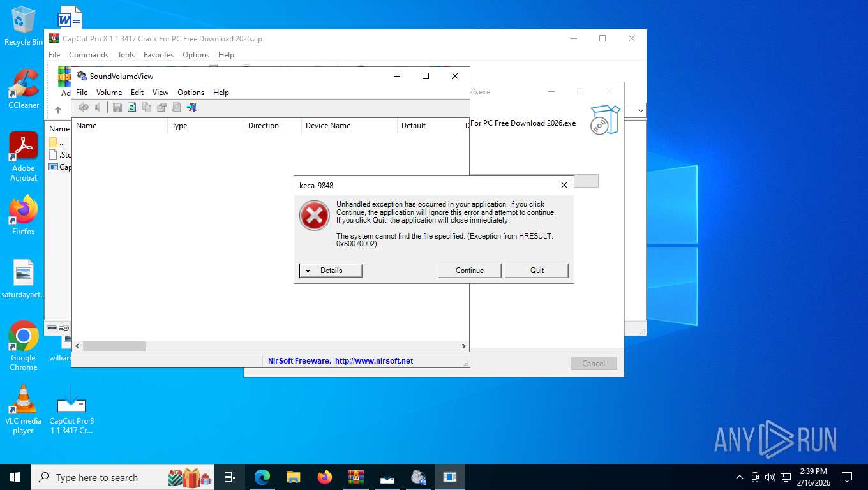Viewport: 868px width, 490px height.
Task: Click the Google Chrome desktop icon
Action: pyautogui.click(x=24, y=346)
